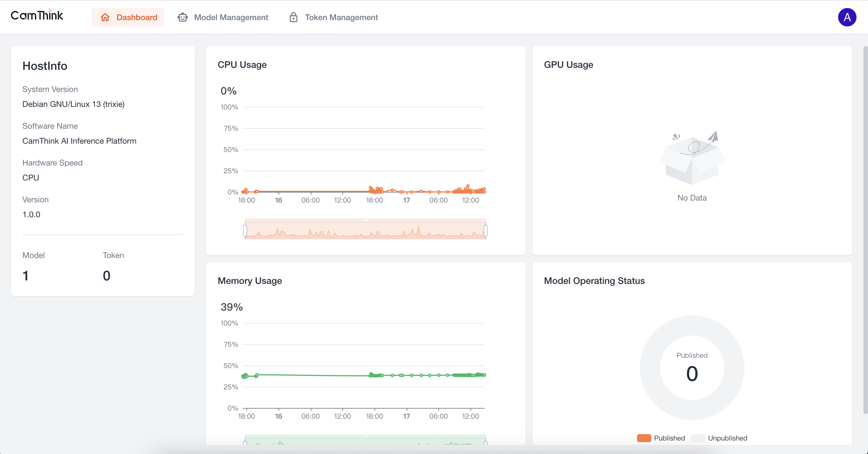
Task: Click the Published donut chart center
Action: point(692,368)
